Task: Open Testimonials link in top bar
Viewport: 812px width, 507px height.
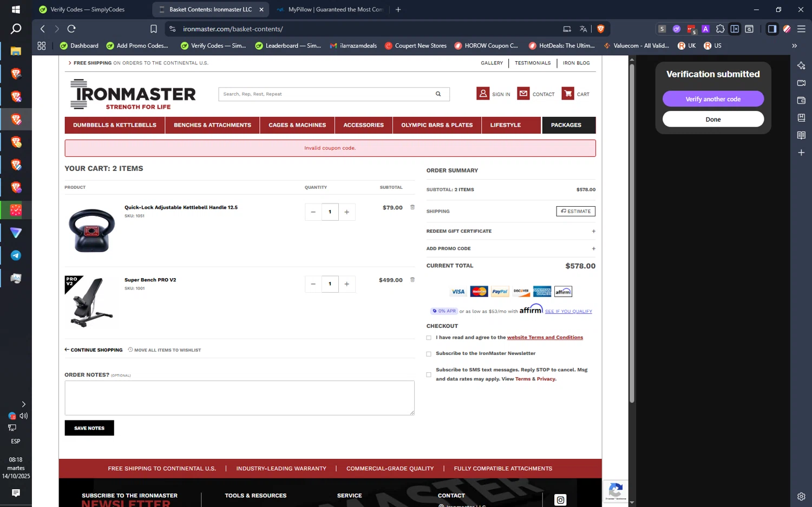Action: tap(533, 63)
